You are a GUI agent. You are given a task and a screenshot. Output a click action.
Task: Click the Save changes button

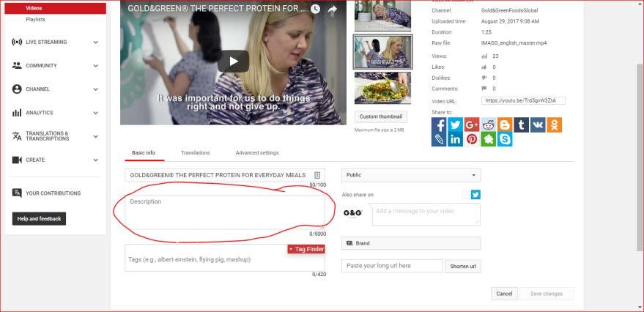pos(547,294)
